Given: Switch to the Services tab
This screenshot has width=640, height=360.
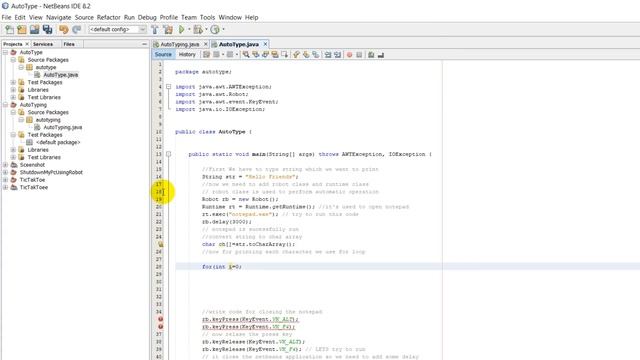Looking at the screenshot, I should point(43,44).
